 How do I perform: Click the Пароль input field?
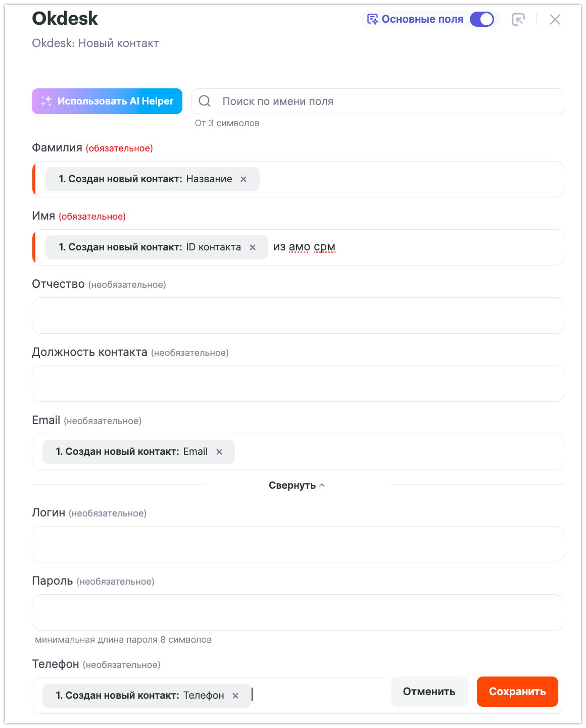(298, 612)
